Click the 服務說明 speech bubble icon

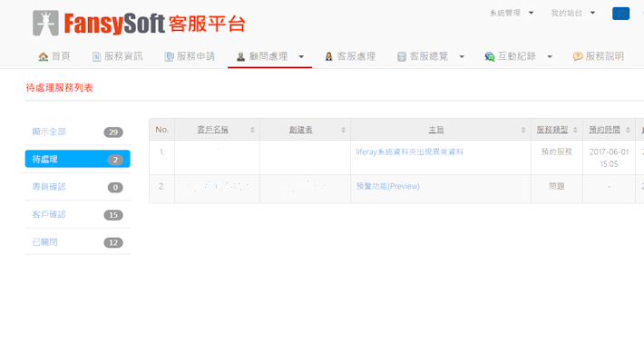point(578,56)
